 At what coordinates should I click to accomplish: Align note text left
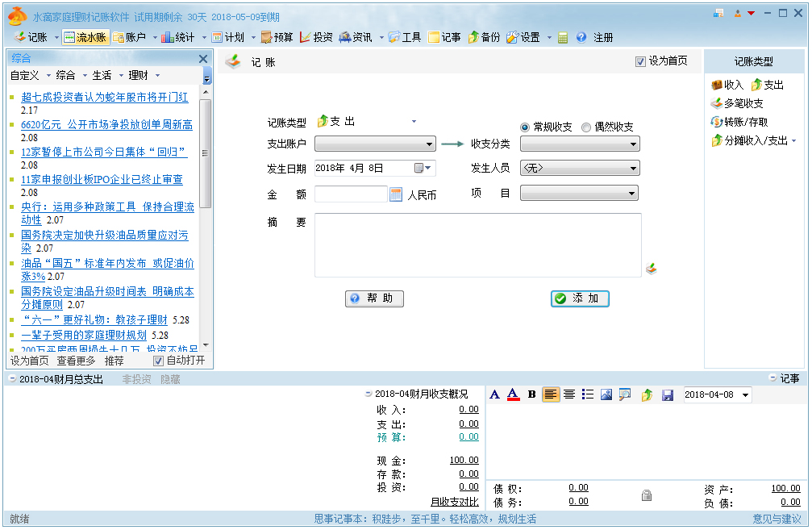tap(551, 394)
